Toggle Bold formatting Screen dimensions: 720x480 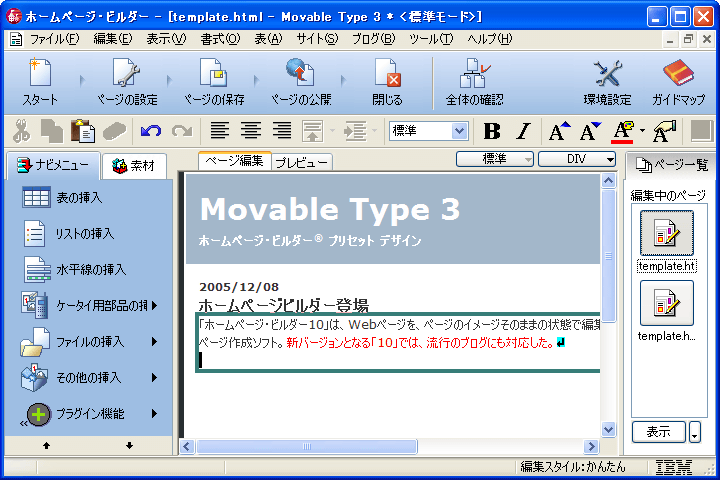492,131
